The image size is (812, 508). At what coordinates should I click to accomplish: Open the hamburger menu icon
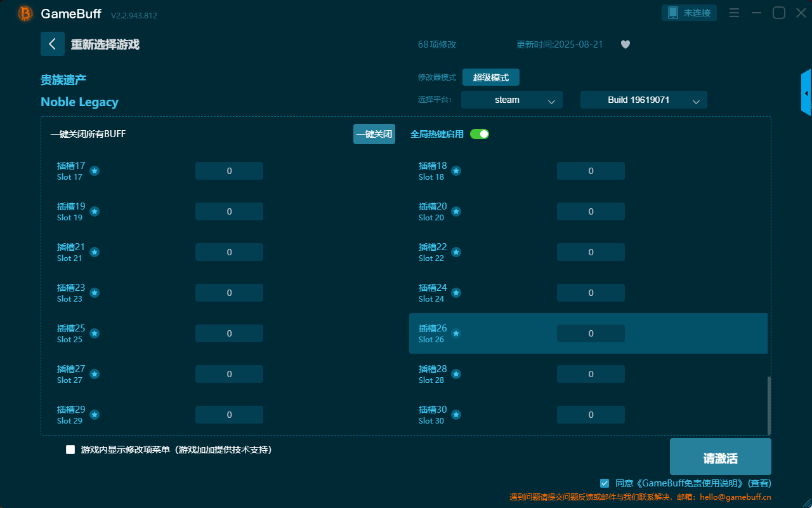tap(734, 13)
